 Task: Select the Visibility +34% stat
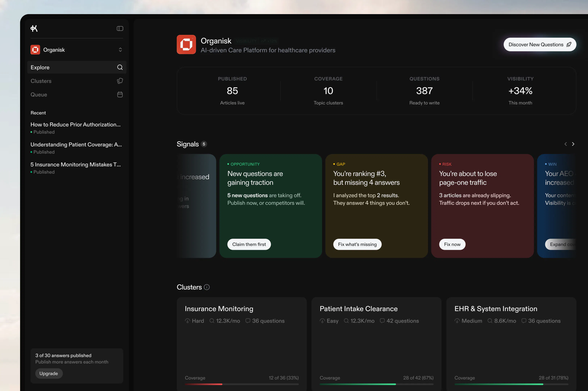coord(520,91)
